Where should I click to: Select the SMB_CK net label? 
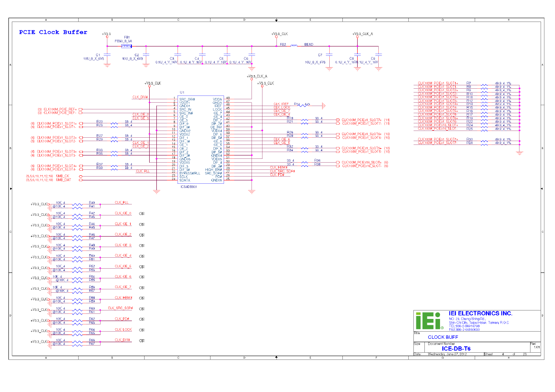(63, 176)
